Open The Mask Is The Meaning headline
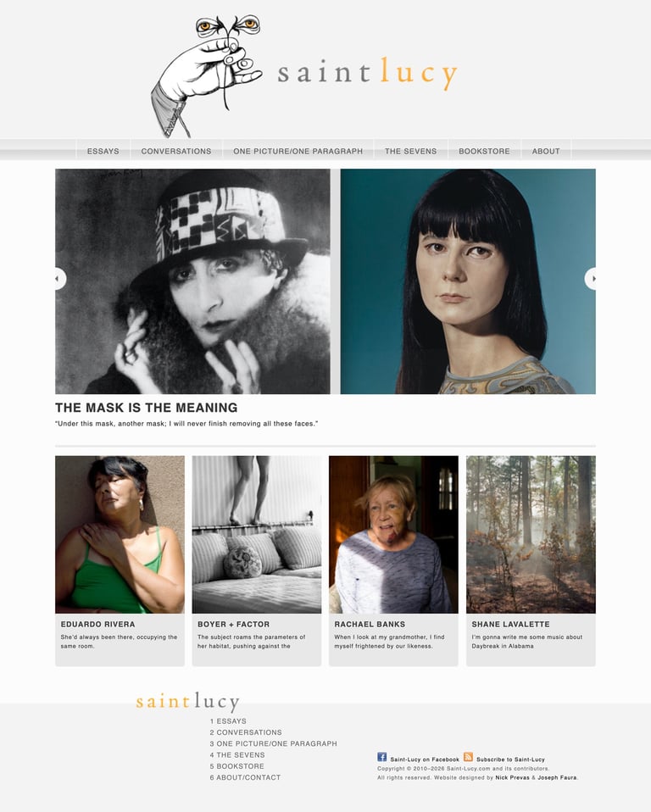The width and height of the screenshot is (651, 812). coord(146,408)
